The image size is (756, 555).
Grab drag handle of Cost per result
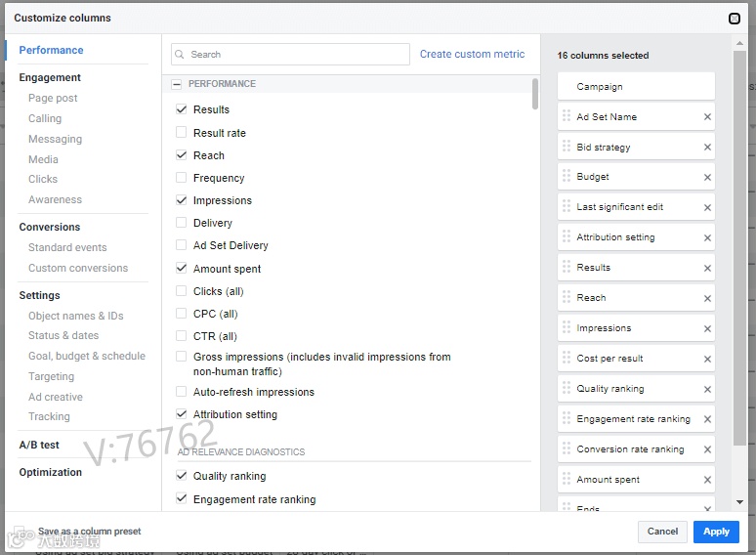click(567, 358)
